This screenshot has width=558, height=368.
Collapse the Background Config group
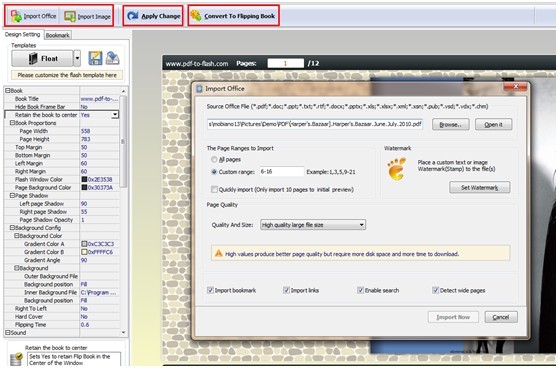point(12,228)
